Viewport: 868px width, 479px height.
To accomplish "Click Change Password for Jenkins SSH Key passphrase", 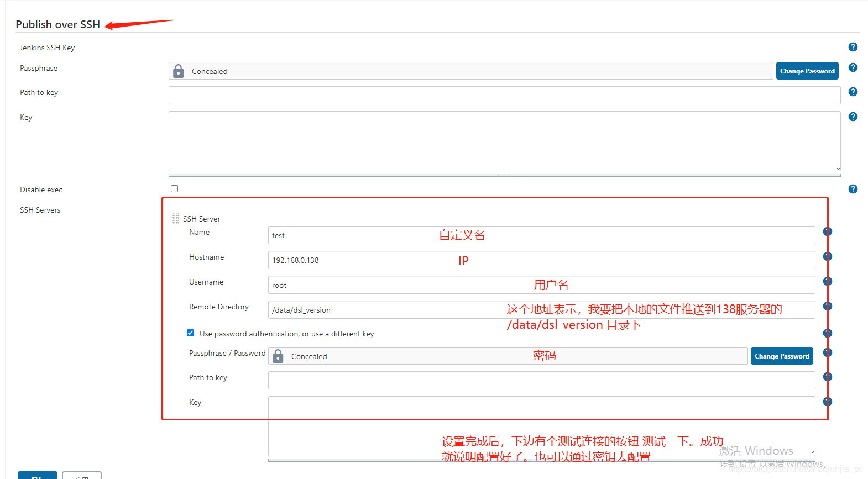I will tap(807, 71).
